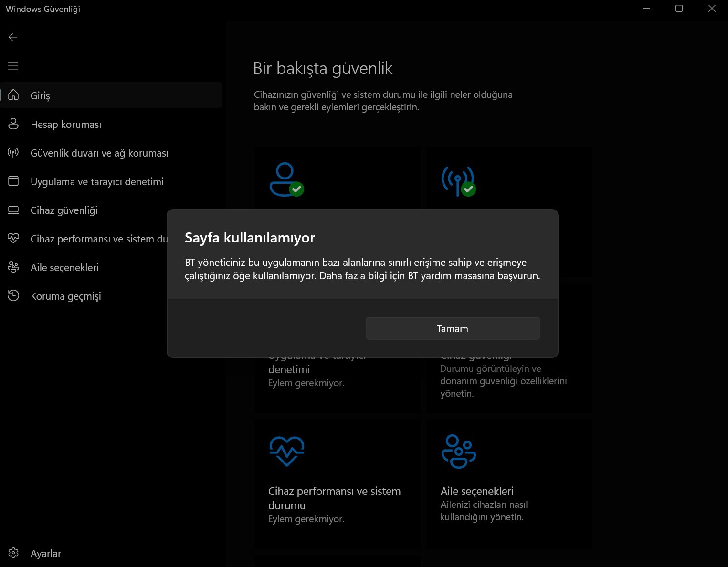Image resolution: width=728 pixels, height=567 pixels.
Task: Click the heart pulse sidebar icon
Action: [x=13, y=238]
